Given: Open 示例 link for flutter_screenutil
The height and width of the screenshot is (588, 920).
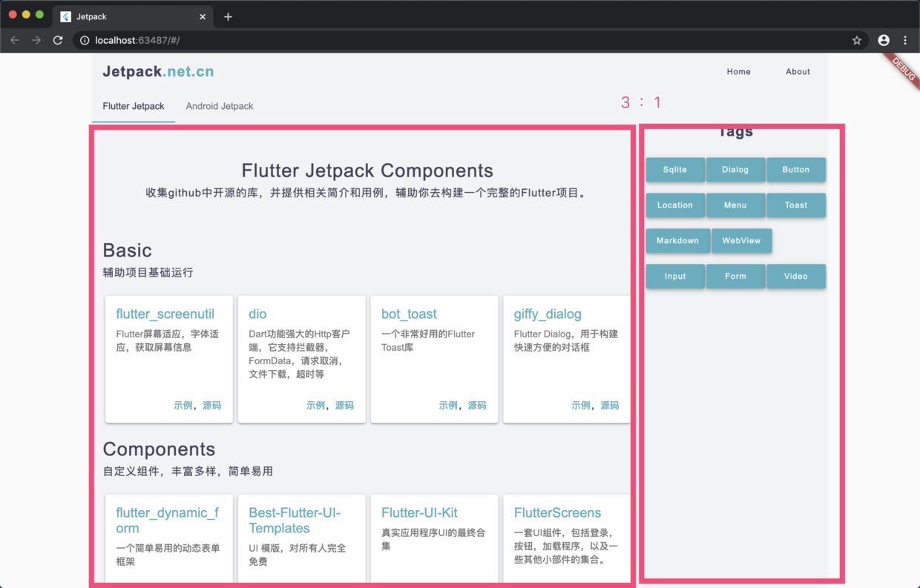Looking at the screenshot, I should coord(183,406).
